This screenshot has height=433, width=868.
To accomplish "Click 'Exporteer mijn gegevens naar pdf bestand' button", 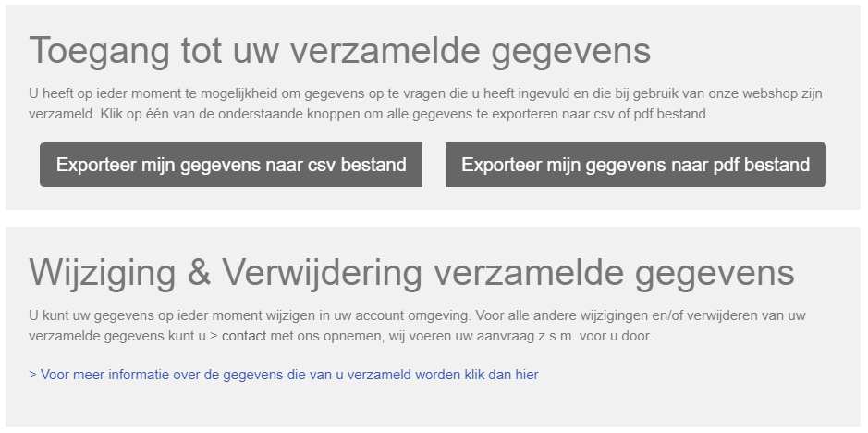I will [x=635, y=165].
